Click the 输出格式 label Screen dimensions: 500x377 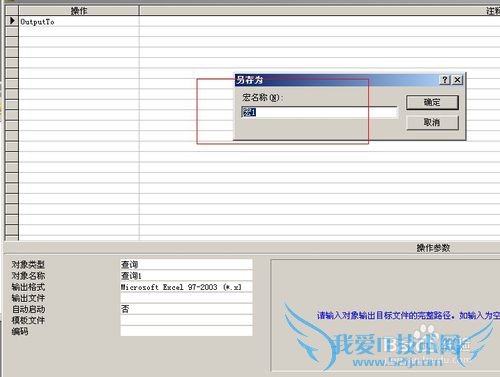click(28, 287)
